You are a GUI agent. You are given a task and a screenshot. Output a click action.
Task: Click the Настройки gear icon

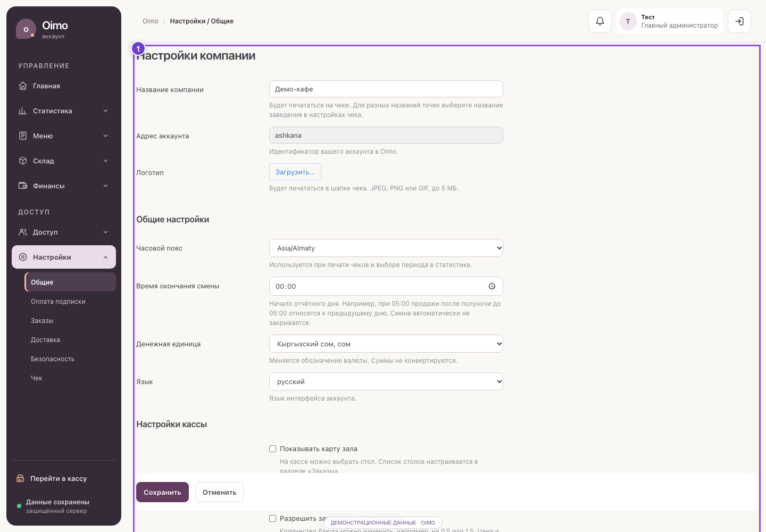(23, 257)
